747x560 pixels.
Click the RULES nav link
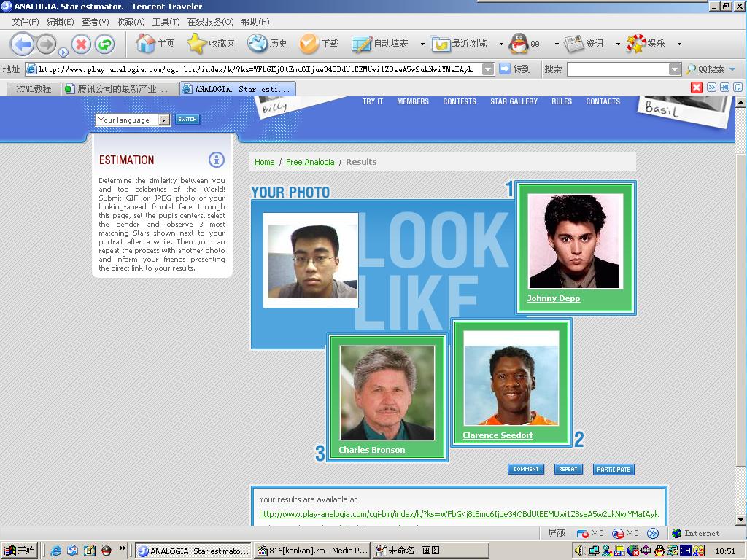coord(562,101)
